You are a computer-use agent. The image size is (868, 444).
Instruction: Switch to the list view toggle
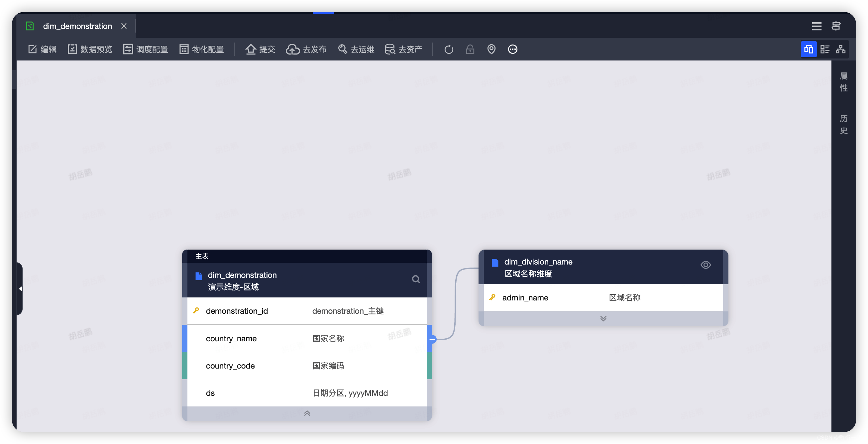[x=824, y=49]
